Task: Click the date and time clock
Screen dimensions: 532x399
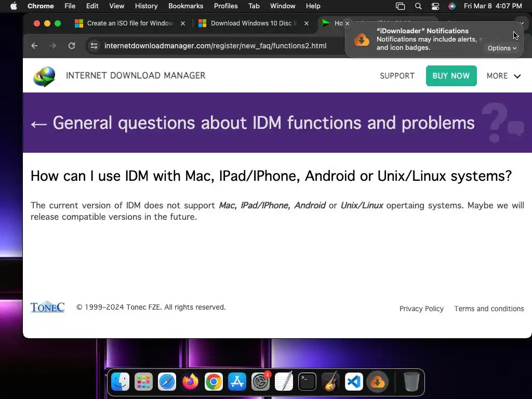Action: pyautogui.click(x=493, y=6)
